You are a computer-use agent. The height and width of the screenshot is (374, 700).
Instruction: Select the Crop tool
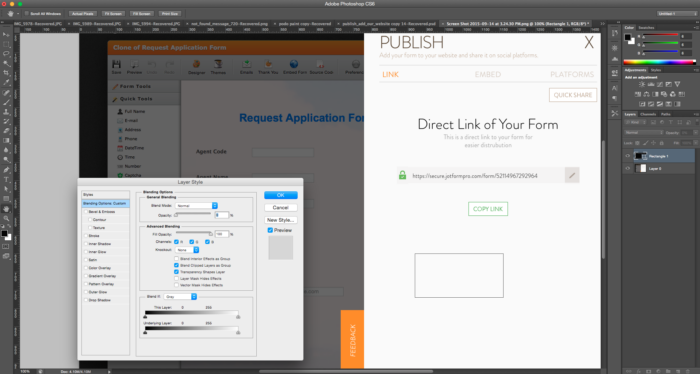coord(6,73)
